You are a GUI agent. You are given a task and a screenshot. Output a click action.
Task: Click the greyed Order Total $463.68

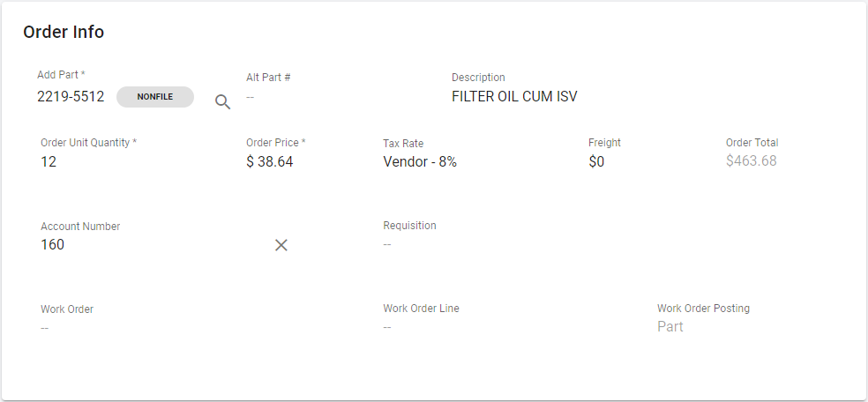(x=751, y=161)
